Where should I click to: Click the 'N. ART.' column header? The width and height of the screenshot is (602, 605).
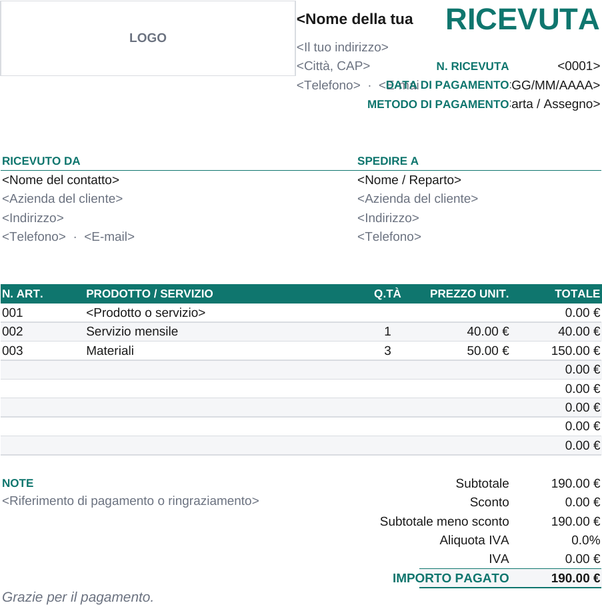click(22, 294)
